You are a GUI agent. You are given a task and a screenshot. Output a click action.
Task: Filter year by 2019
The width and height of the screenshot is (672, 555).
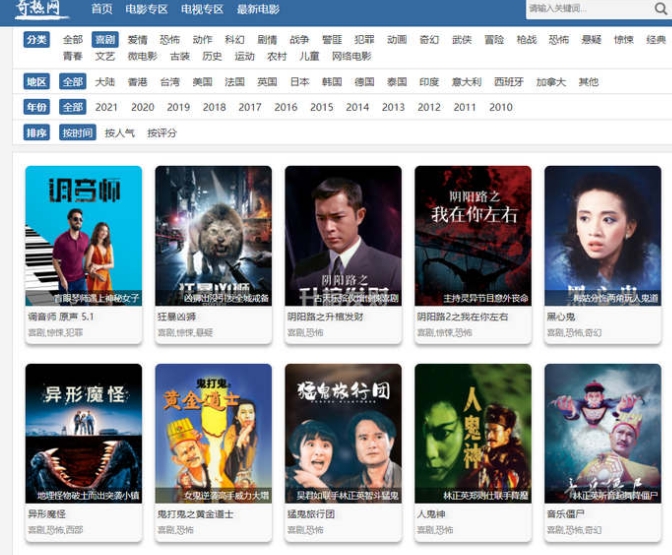pyautogui.click(x=178, y=107)
